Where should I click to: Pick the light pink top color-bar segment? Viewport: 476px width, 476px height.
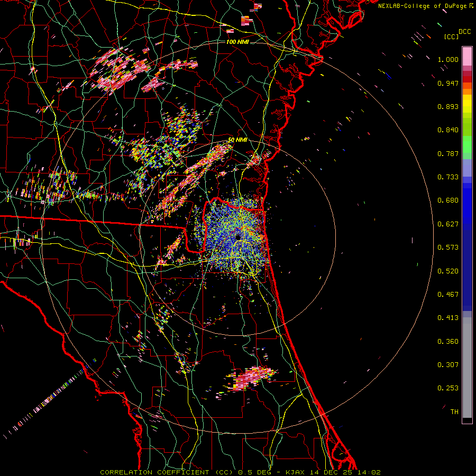coord(467,57)
